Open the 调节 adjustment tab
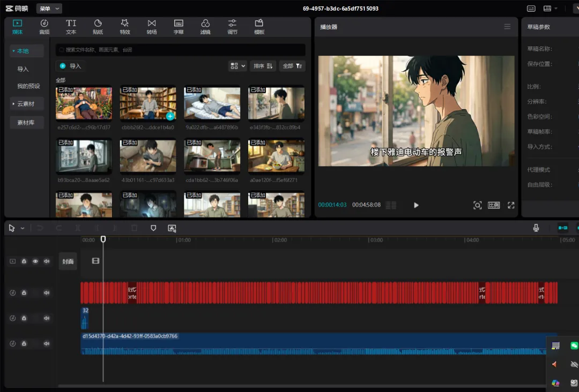This screenshot has width=579, height=392. (x=232, y=27)
